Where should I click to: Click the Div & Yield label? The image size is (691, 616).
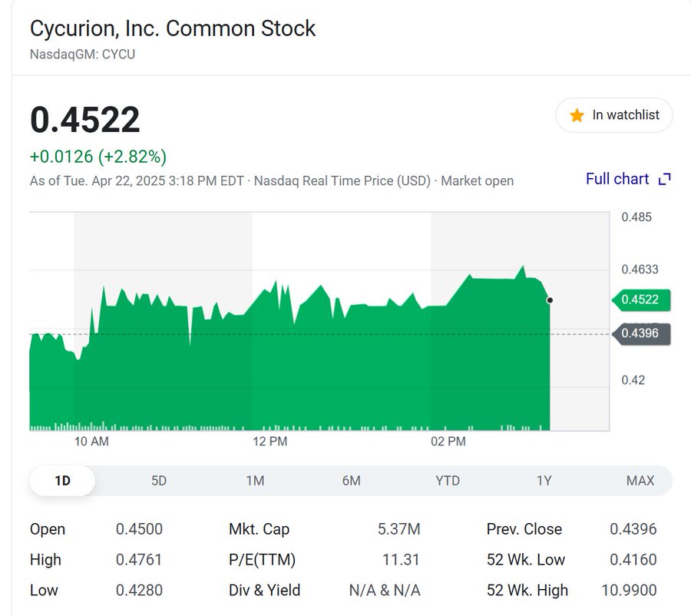[264, 590]
